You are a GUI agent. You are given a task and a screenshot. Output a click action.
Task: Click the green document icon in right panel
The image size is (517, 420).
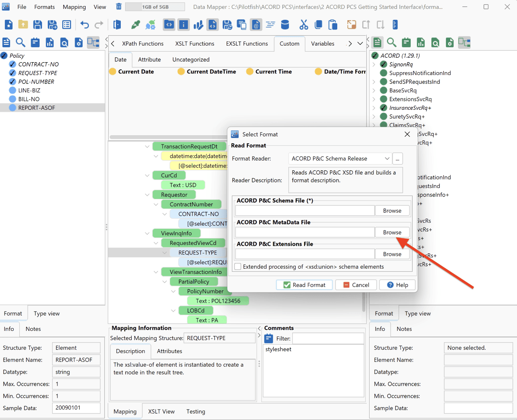click(x=377, y=42)
